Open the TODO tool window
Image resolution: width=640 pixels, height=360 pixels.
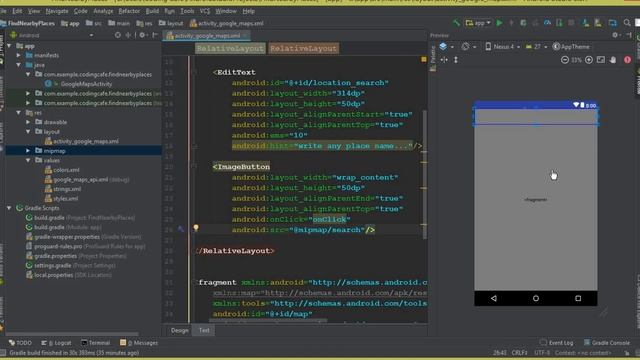(20, 343)
